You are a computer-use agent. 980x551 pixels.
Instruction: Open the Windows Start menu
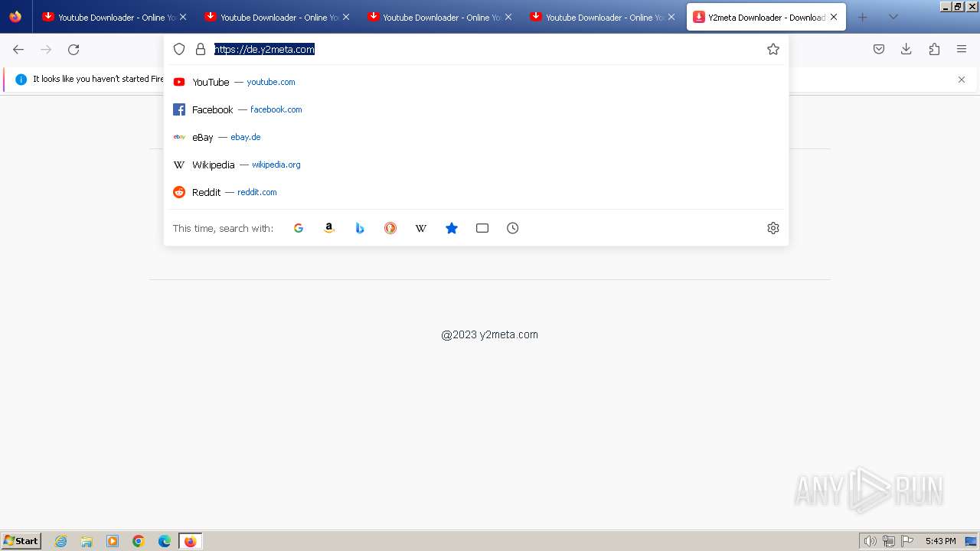(x=21, y=541)
